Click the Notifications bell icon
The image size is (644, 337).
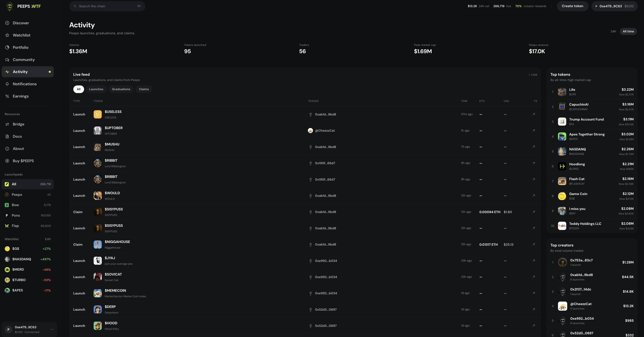click(7, 84)
